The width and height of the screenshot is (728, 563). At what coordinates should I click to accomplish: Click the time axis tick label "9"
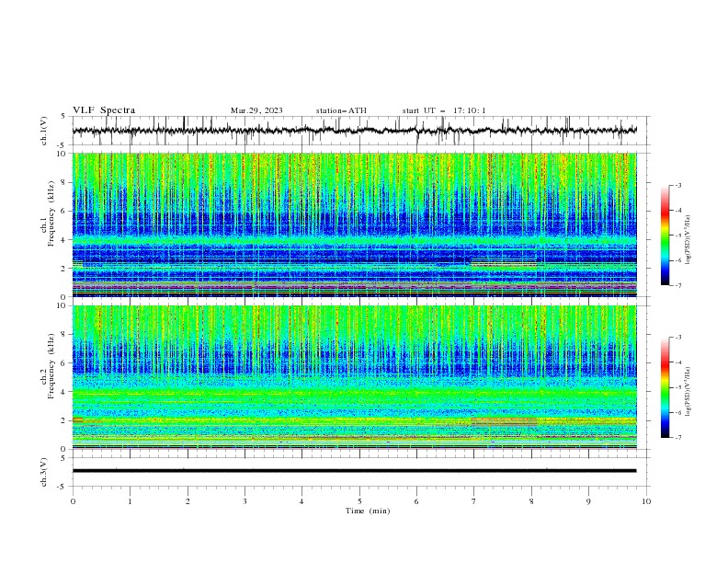tap(588, 501)
